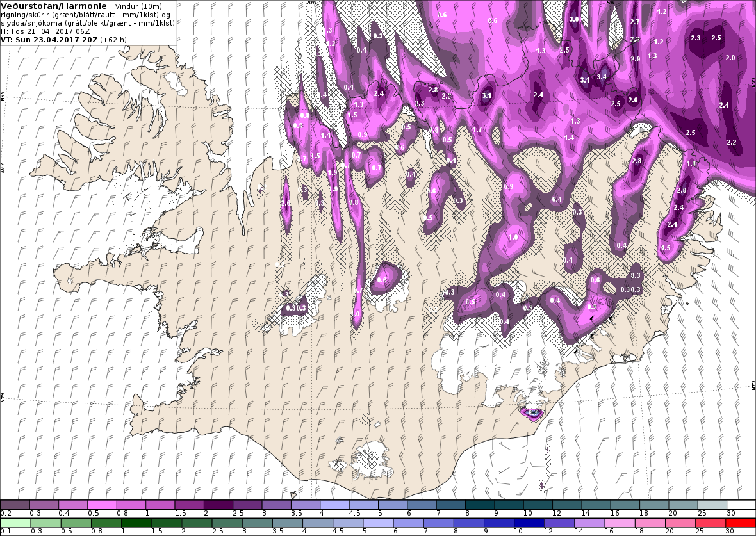Image resolution: width=756 pixels, height=536 pixels.
Task: Click the '15W' longitude label at top
Action: 609,3
